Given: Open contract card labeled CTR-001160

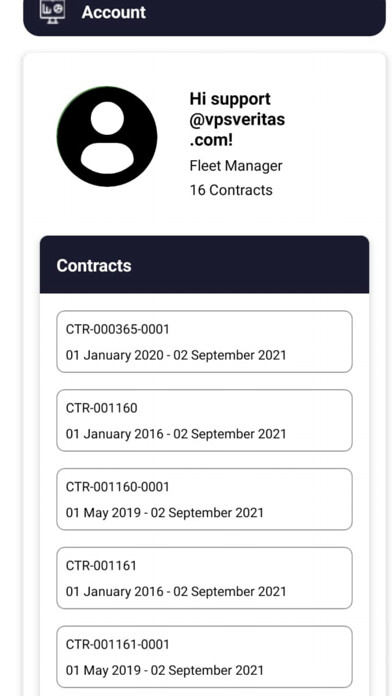Looking at the screenshot, I should 204,420.
